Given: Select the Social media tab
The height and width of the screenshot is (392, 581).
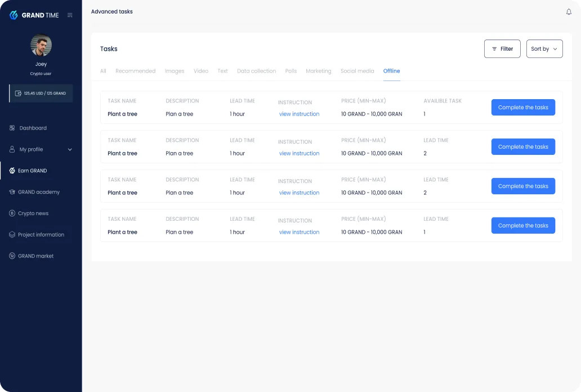Looking at the screenshot, I should (357, 71).
